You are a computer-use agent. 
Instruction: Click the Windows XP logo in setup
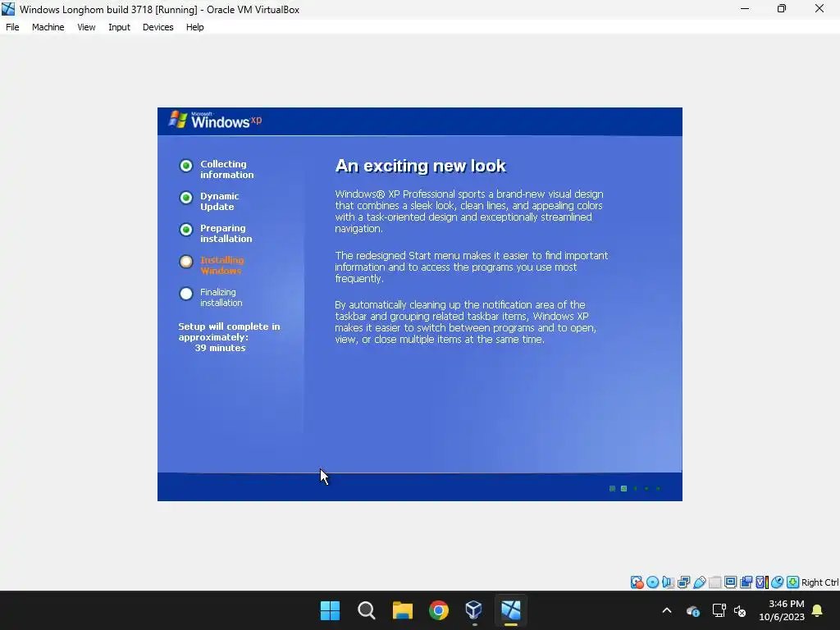click(x=215, y=120)
